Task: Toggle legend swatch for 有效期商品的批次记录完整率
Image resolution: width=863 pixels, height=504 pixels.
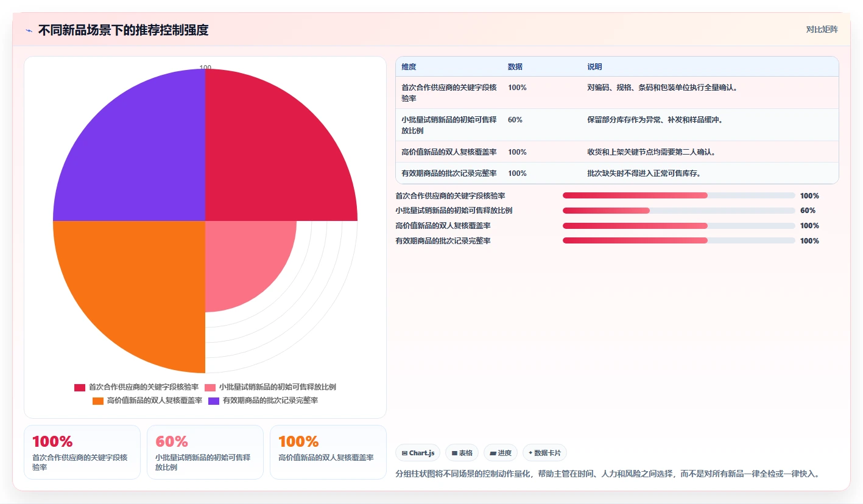Action: 214,401
